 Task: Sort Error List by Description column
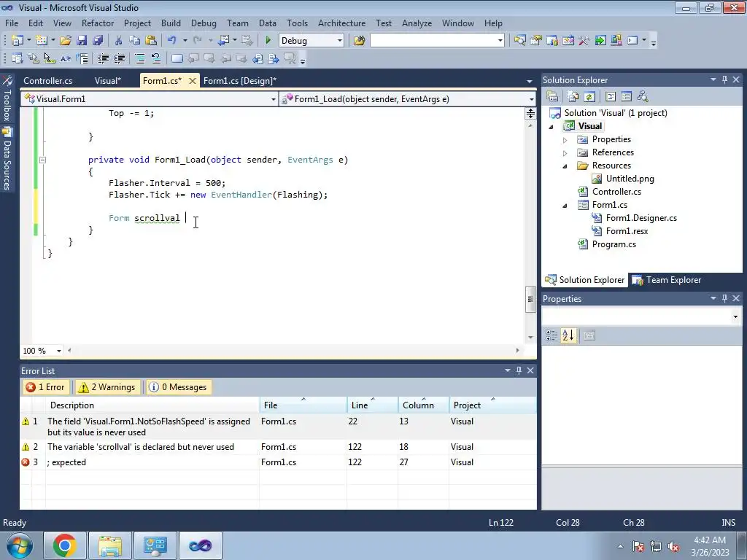tap(152, 405)
